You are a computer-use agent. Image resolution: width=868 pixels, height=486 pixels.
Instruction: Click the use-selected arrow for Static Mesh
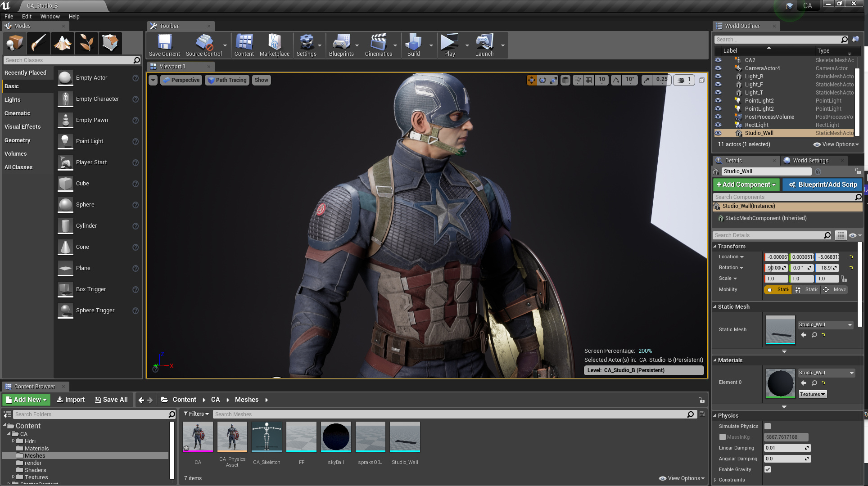pos(804,335)
